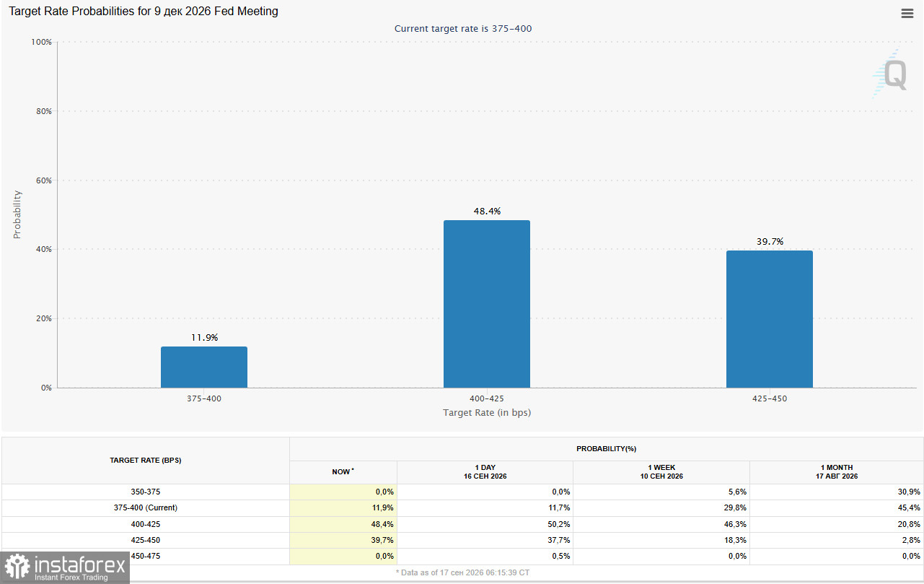Click the 'Current target rate is 375-400' subtitle
924x584 pixels.
point(463,28)
